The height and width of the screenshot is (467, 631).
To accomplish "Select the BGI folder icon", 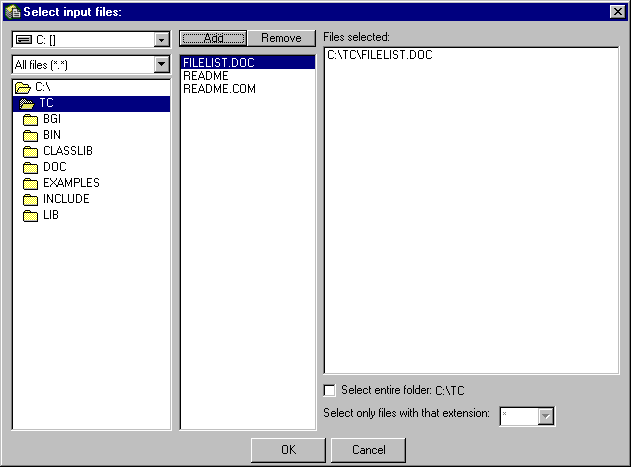I will (x=31, y=120).
